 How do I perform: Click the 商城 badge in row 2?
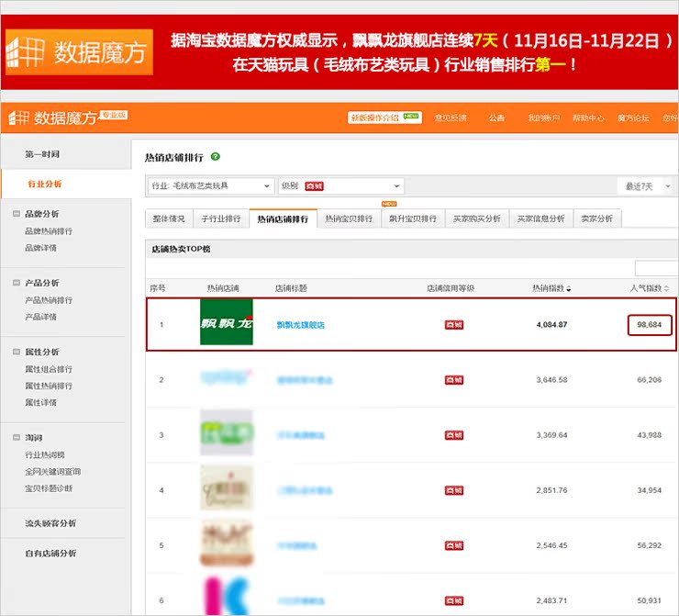[454, 380]
